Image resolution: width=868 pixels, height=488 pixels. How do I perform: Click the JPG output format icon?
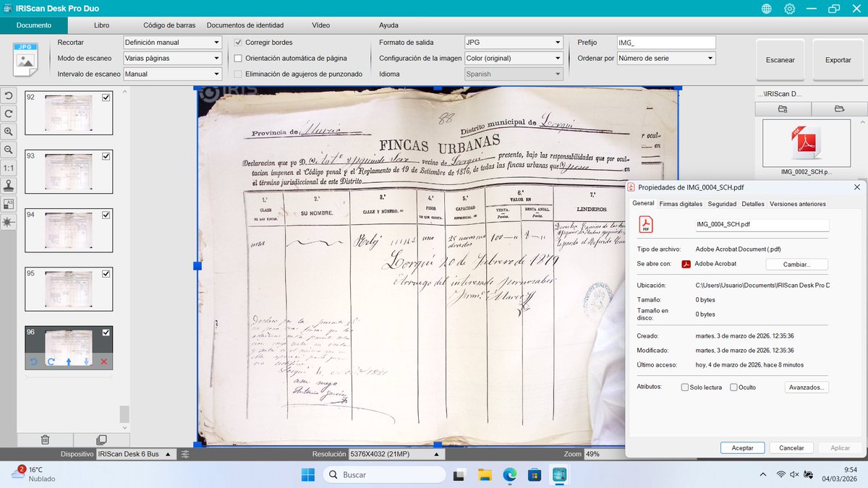click(25, 59)
